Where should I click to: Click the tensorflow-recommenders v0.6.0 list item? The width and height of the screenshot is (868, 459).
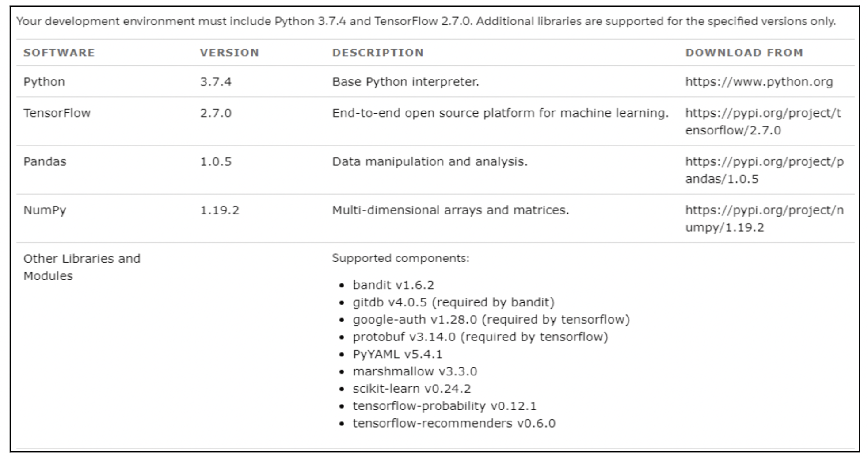click(x=454, y=423)
